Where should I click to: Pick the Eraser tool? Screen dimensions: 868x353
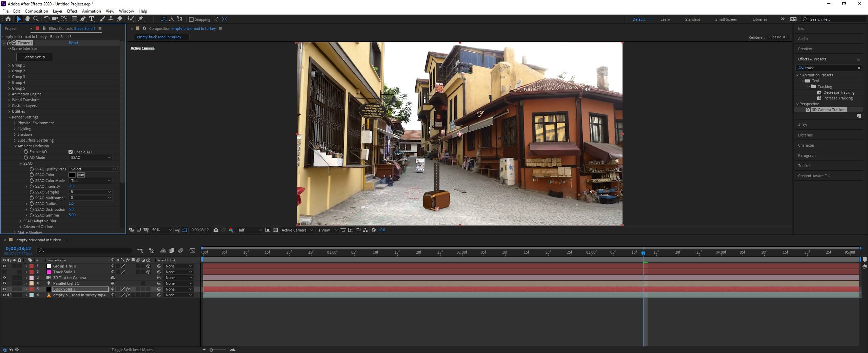[119, 19]
